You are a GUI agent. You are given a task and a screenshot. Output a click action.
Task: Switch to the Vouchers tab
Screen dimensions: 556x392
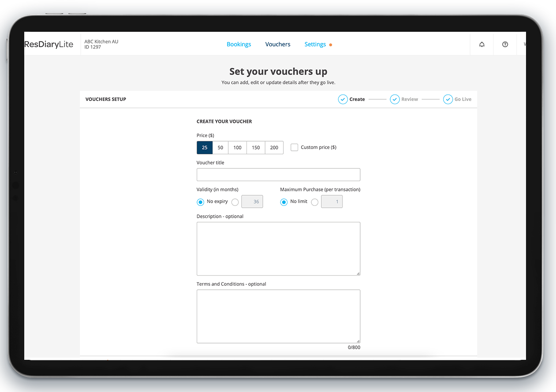point(278,45)
